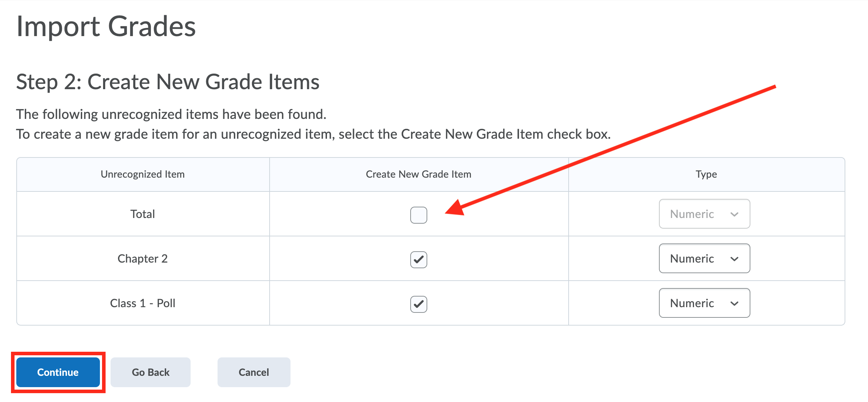
Task: Click the Type column header
Action: (706, 174)
